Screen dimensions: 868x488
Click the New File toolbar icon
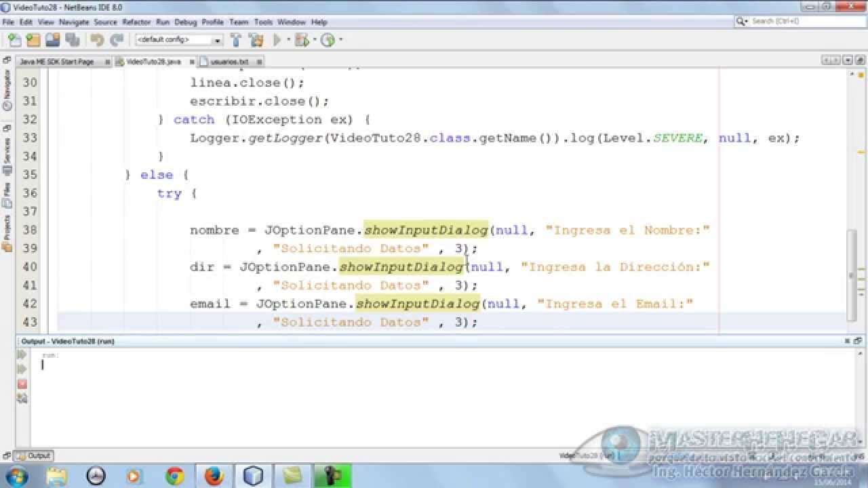(x=14, y=40)
